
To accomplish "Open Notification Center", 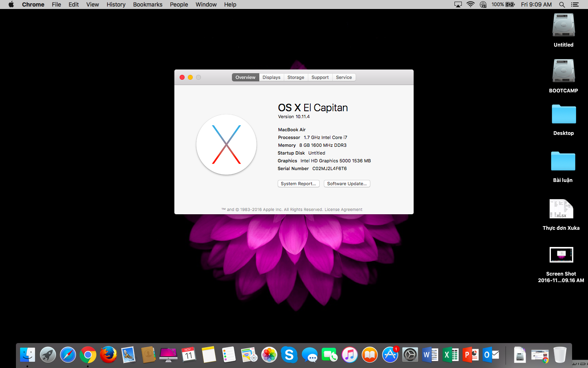I will [575, 4].
